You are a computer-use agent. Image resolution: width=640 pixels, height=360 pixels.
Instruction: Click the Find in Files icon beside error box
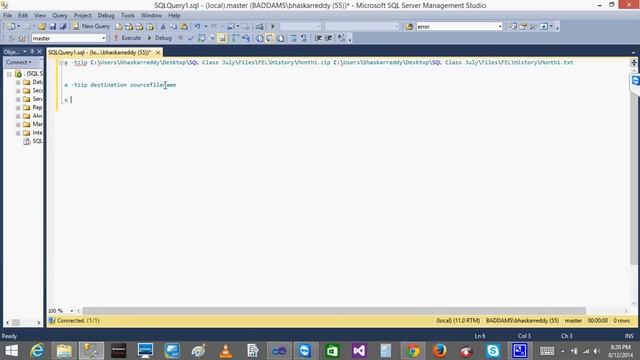click(x=409, y=27)
